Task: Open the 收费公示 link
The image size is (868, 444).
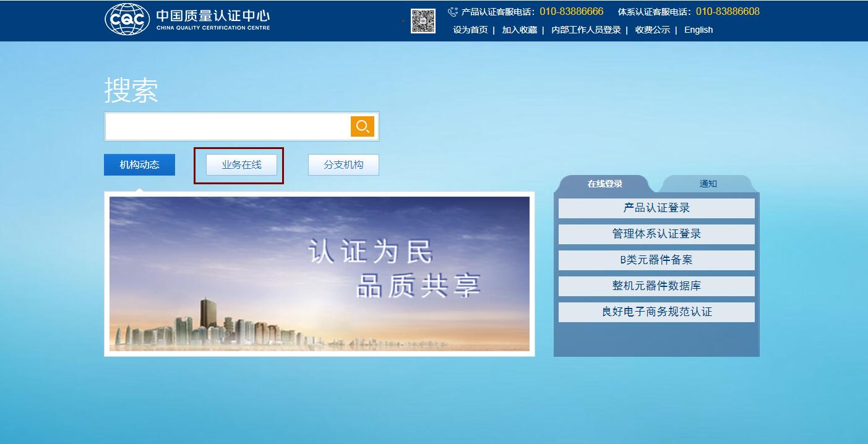Action: tap(652, 30)
